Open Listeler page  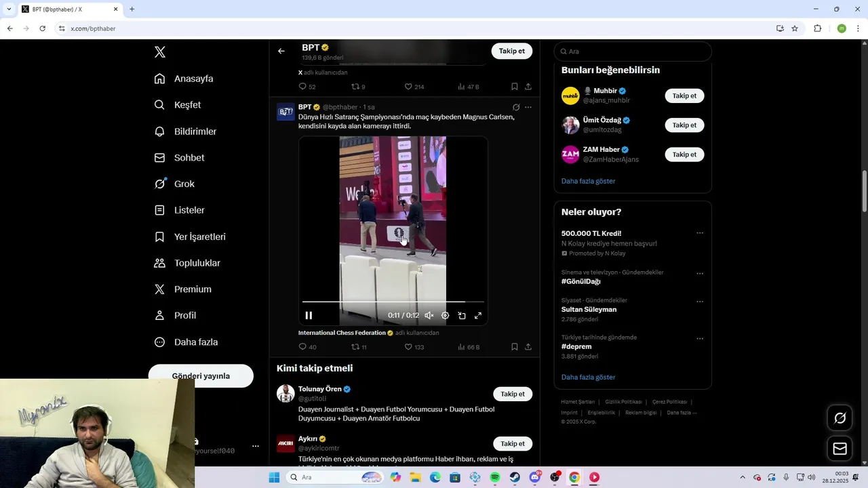(x=180, y=210)
